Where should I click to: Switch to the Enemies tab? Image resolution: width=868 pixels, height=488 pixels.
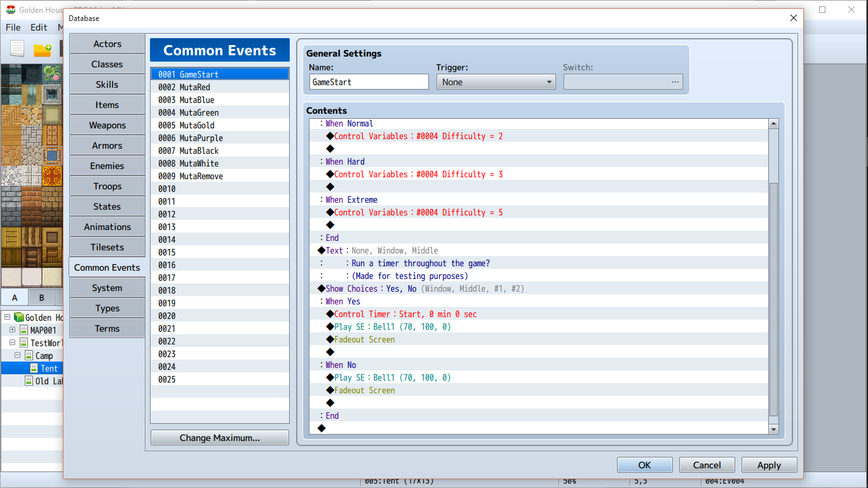point(107,166)
